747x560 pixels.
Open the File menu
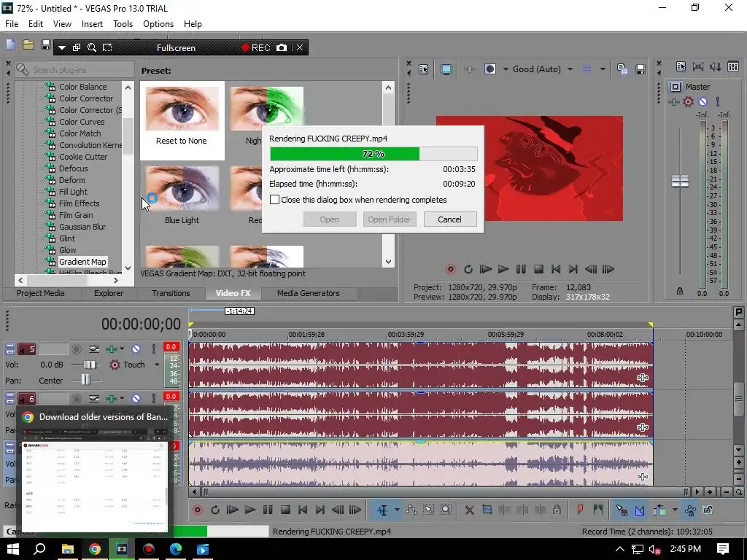pyautogui.click(x=12, y=24)
